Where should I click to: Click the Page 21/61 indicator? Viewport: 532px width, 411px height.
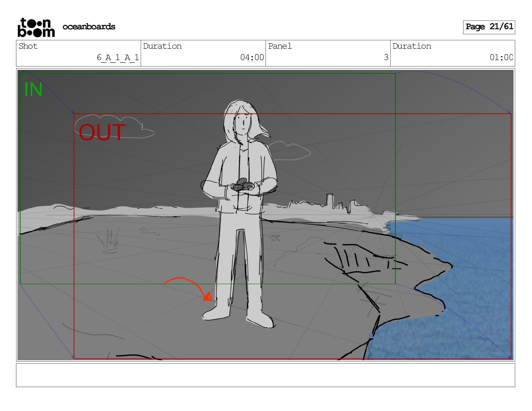(489, 27)
